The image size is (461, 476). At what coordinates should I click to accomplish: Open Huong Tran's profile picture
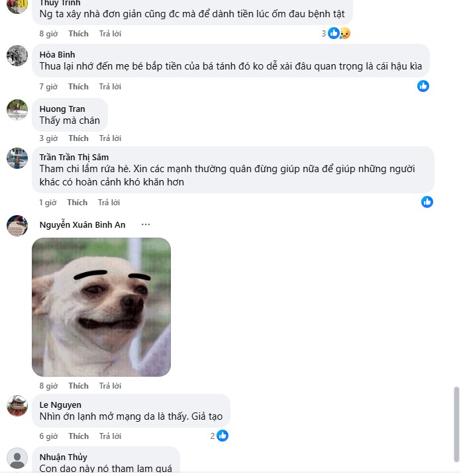pyautogui.click(x=17, y=110)
